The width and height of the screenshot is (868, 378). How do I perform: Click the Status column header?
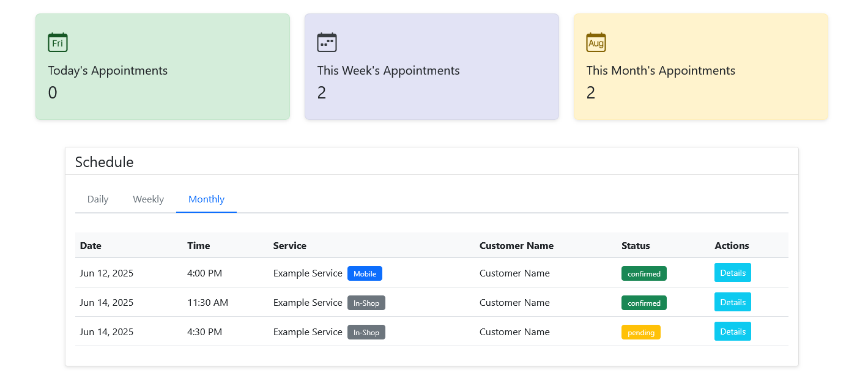[x=636, y=245]
